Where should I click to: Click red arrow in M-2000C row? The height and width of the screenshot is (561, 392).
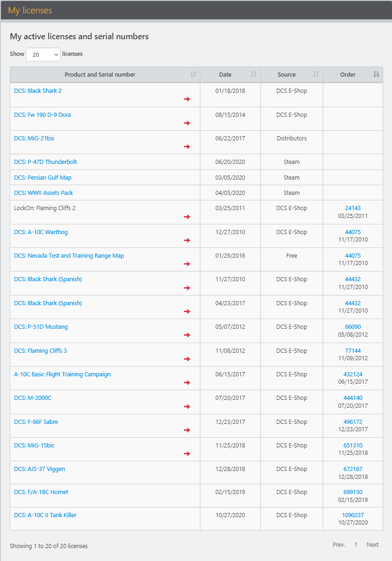click(x=187, y=407)
